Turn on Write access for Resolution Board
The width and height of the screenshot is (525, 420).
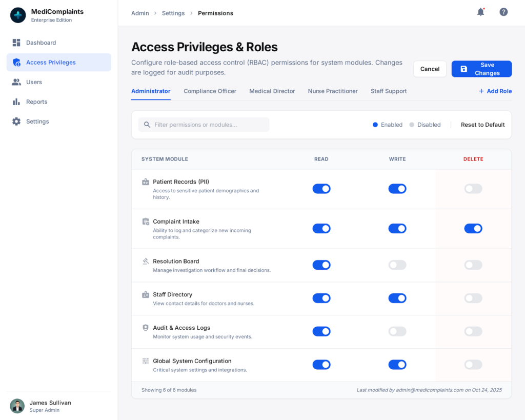coord(397,265)
